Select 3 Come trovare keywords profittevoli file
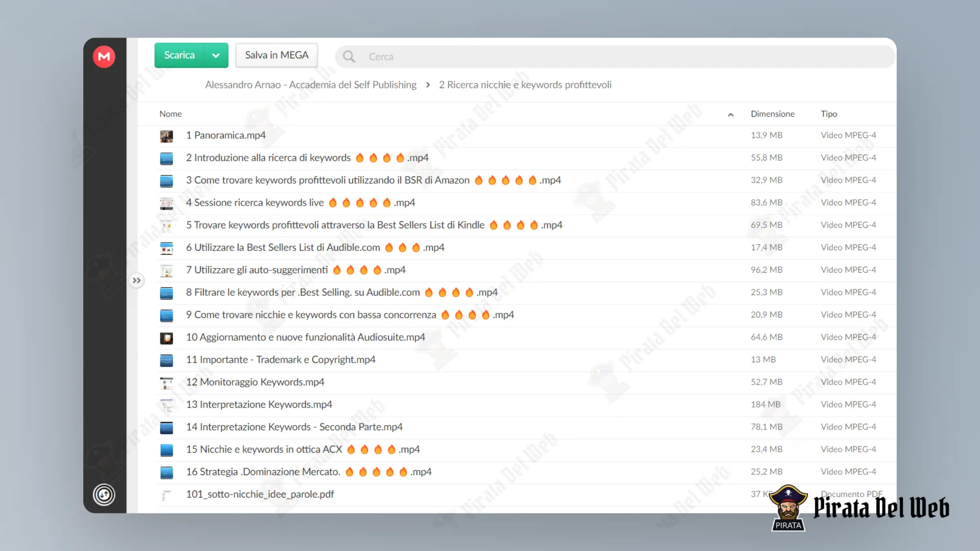980x551 pixels. (x=373, y=180)
